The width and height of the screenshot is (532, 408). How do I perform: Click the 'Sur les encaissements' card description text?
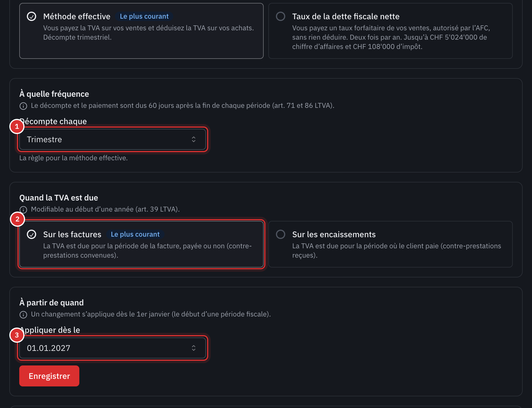click(x=397, y=251)
